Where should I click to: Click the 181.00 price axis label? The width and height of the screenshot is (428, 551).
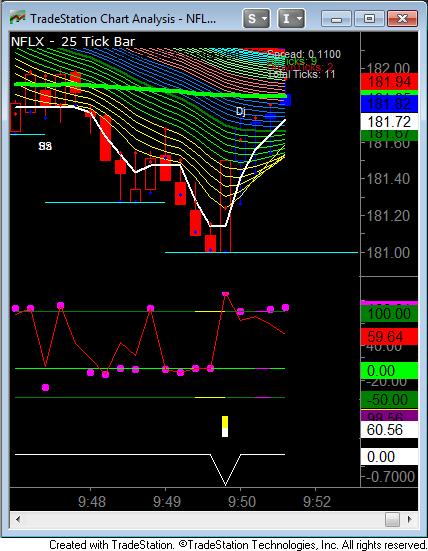point(388,252)
